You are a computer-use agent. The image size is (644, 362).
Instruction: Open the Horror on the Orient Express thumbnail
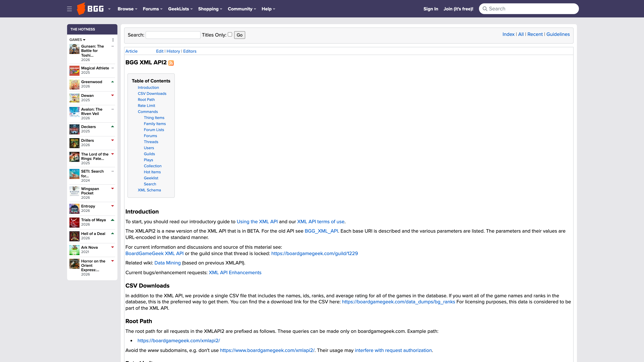pyautogui.click(x=74, y=264)
